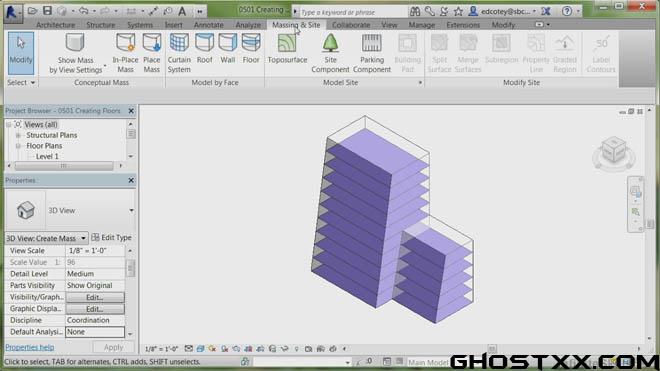Select the Roof by face tool

click(205, 49)
